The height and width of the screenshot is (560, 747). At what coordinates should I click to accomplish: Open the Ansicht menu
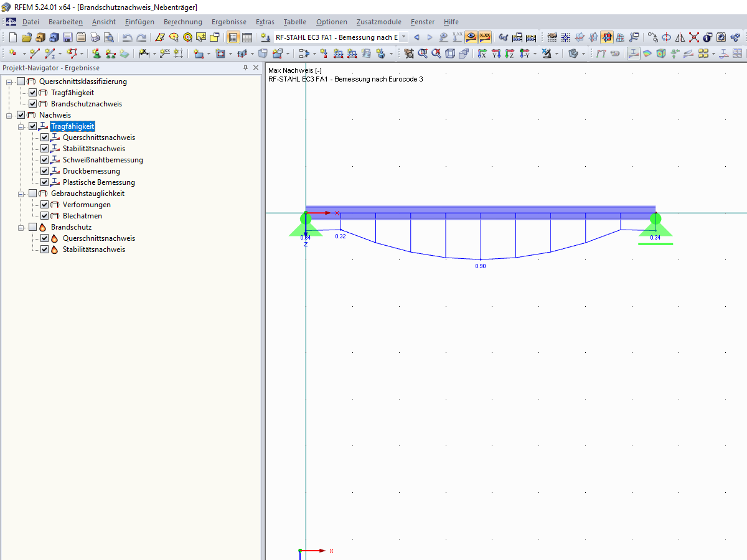[104, 22]
